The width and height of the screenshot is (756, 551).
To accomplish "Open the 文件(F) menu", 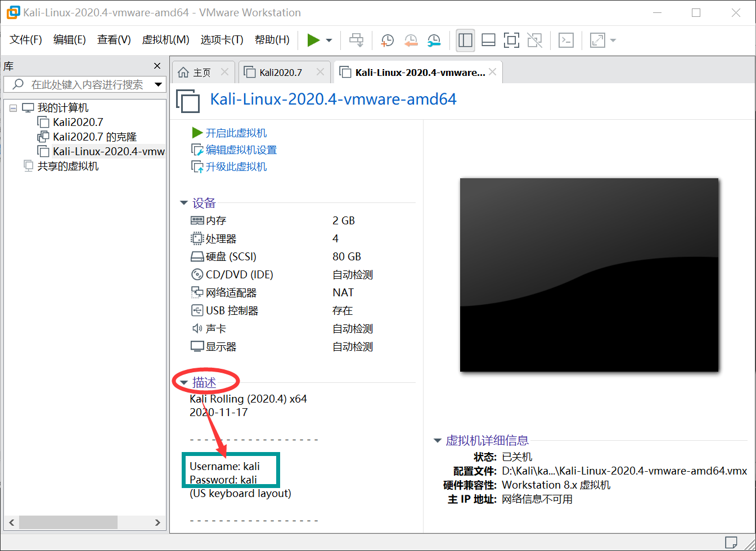I will [x=26, y=40].
